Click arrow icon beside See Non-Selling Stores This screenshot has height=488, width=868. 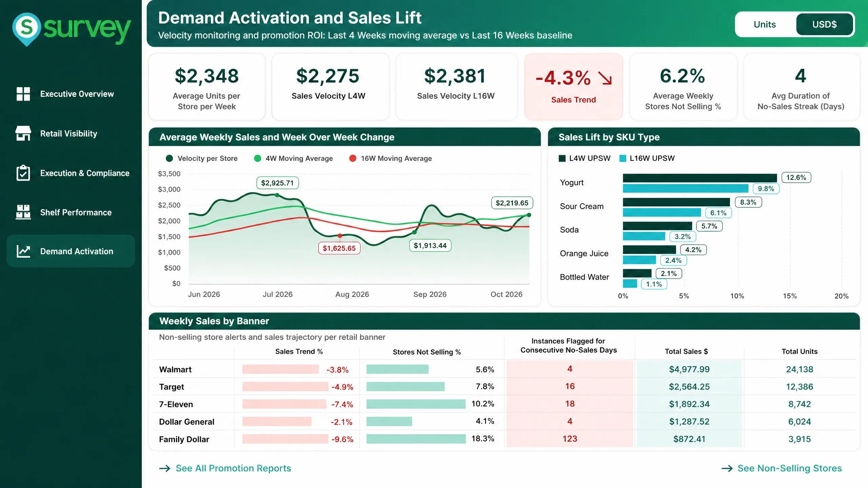point(727,468)
